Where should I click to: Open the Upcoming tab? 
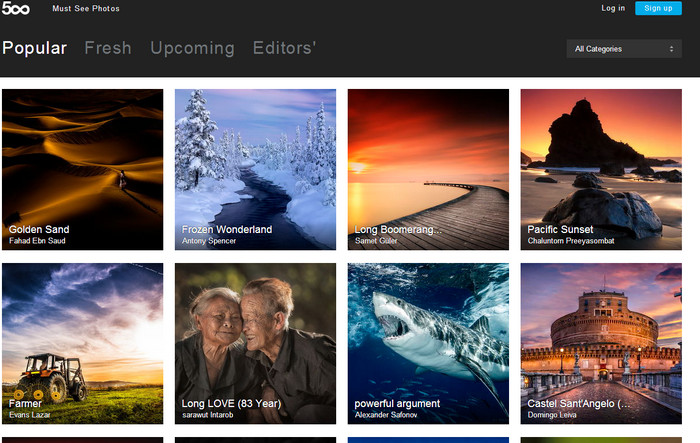[192, 48]
